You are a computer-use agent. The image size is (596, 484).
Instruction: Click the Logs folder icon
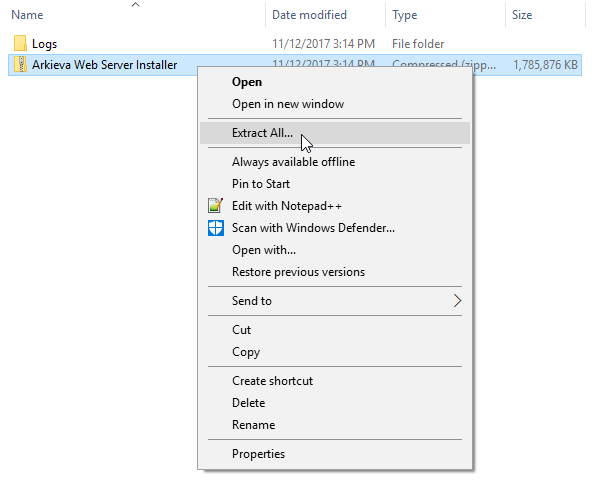tap(20, 43)
